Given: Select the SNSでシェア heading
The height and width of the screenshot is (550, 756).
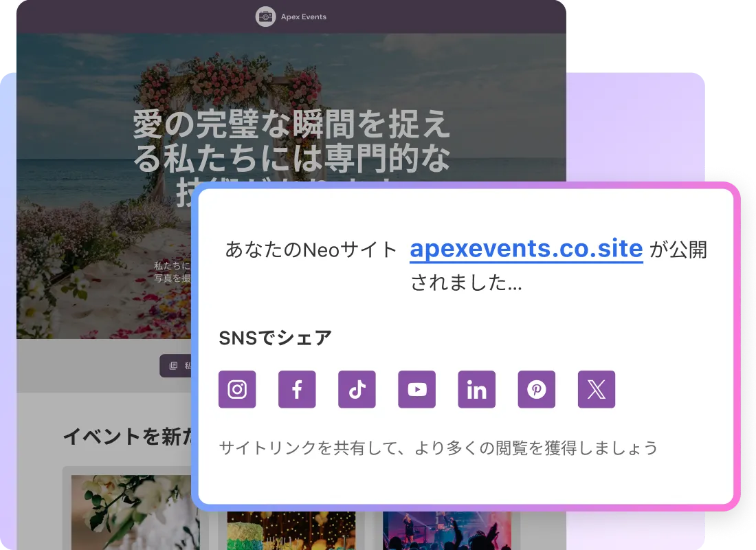Looking at the screenshot, I should [x=276, y=338].
